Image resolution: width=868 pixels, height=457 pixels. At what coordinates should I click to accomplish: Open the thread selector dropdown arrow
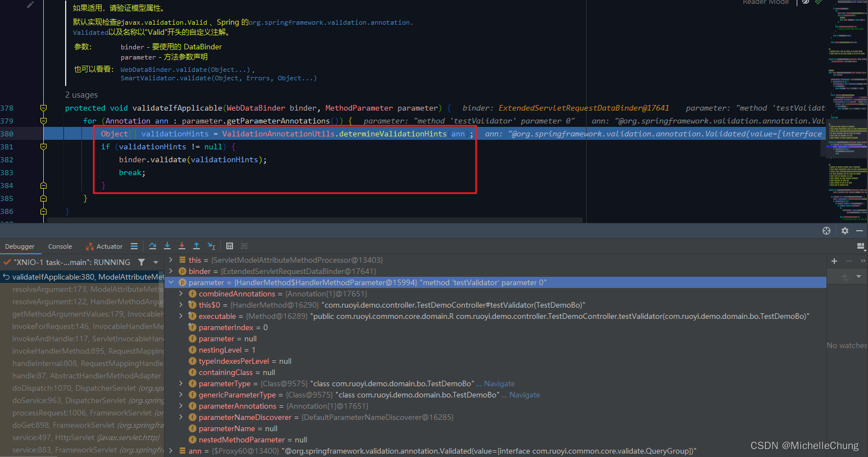click(156, 262)
